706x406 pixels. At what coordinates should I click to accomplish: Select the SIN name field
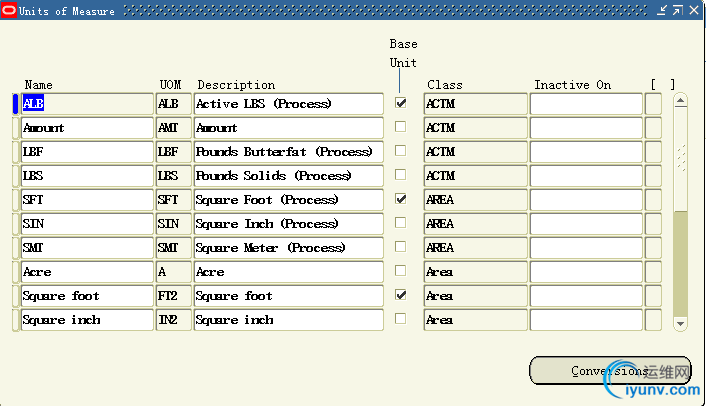[87, 224]
